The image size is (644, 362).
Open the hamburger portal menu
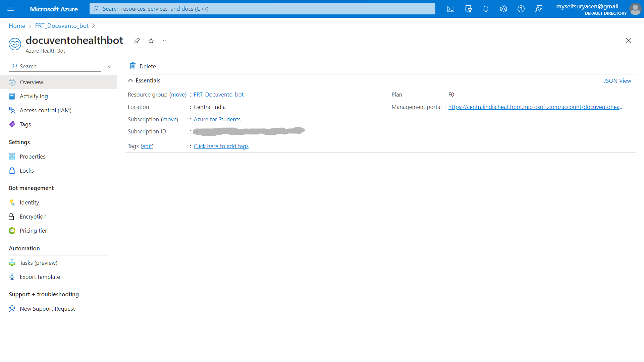pyautogui.click(x=11, y=9)
